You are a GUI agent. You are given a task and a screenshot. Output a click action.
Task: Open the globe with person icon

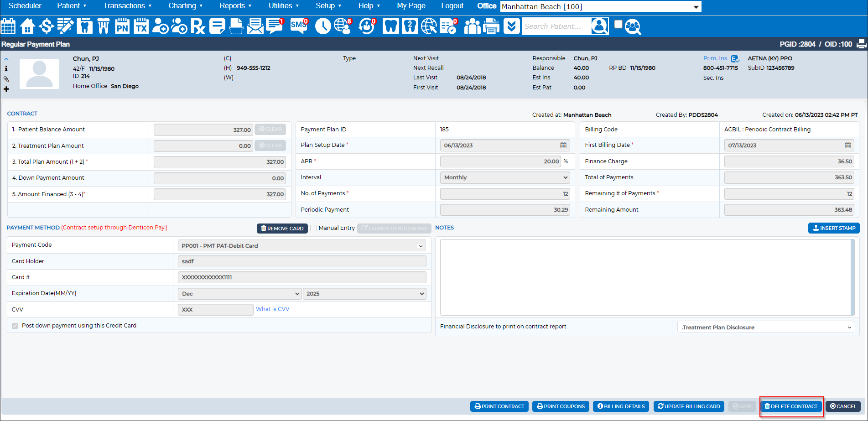click(343, 26)
